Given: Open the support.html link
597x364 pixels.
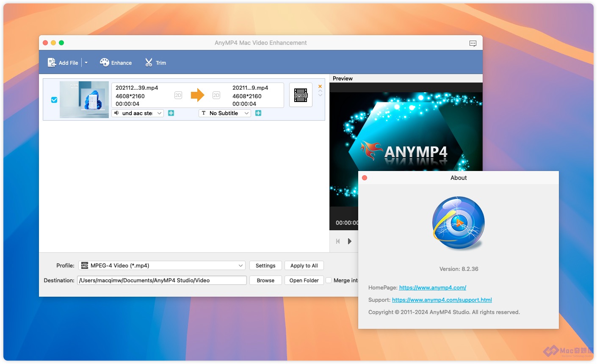Looking at the screenshot, I should [x=442, y=300].
